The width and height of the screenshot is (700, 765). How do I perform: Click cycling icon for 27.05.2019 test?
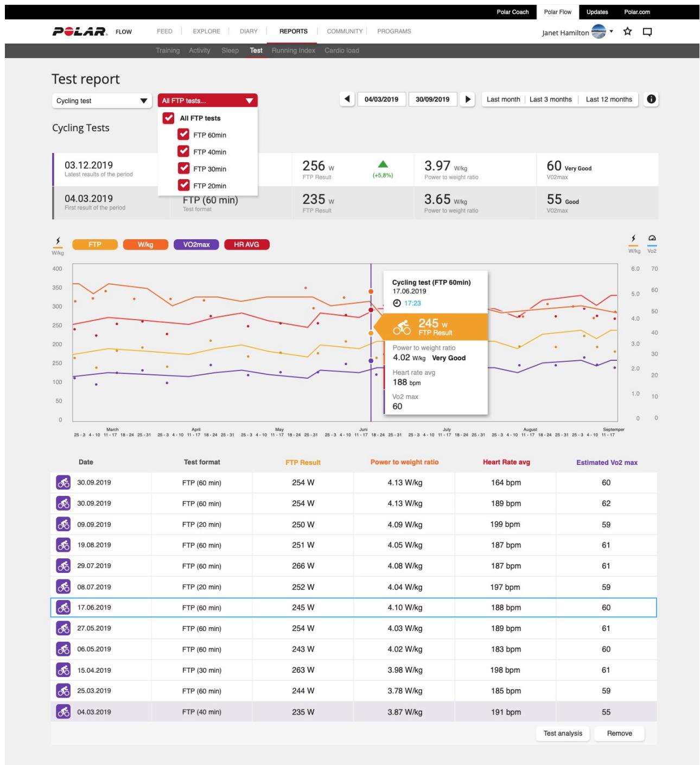(63, 628)
